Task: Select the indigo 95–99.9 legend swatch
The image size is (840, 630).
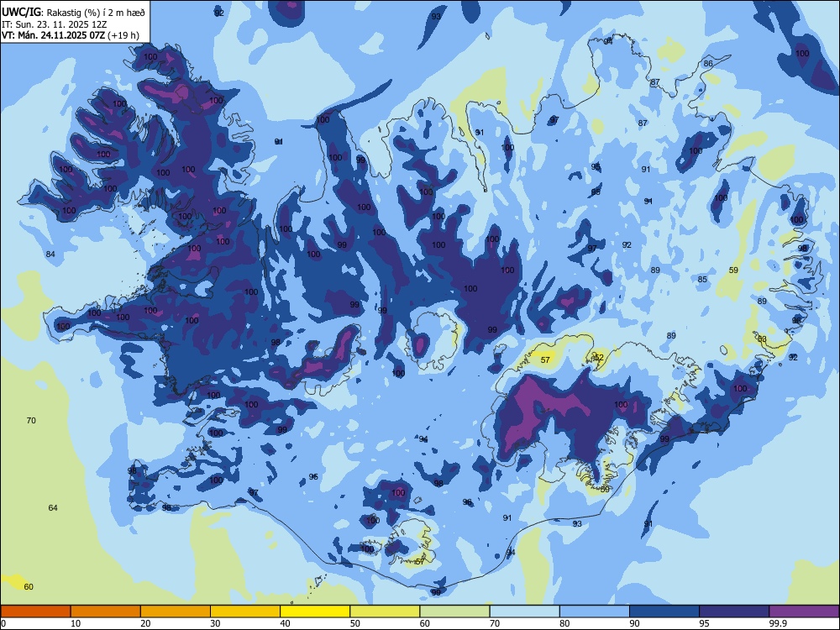Action: click(x=734, y=612)
